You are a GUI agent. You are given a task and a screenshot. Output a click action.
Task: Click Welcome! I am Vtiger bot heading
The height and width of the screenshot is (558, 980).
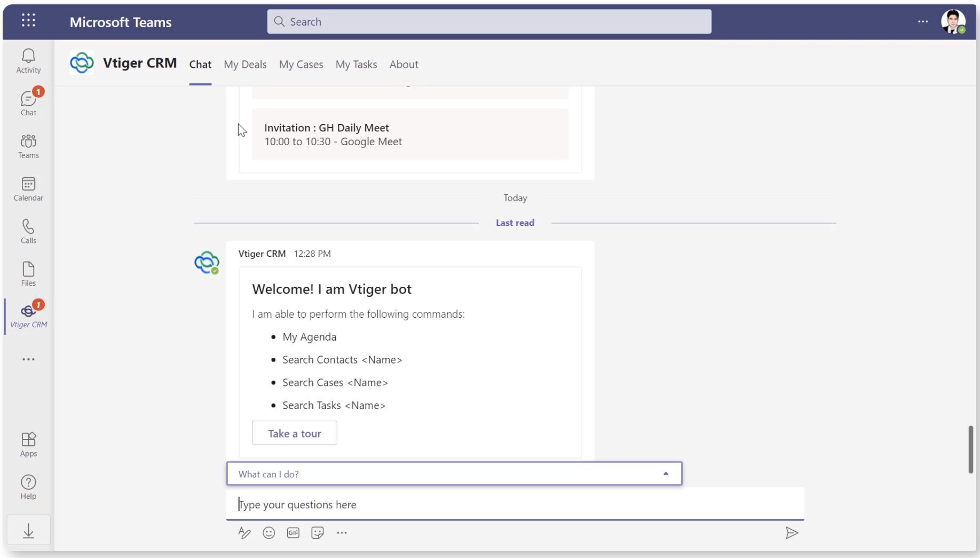pos(331,289)
